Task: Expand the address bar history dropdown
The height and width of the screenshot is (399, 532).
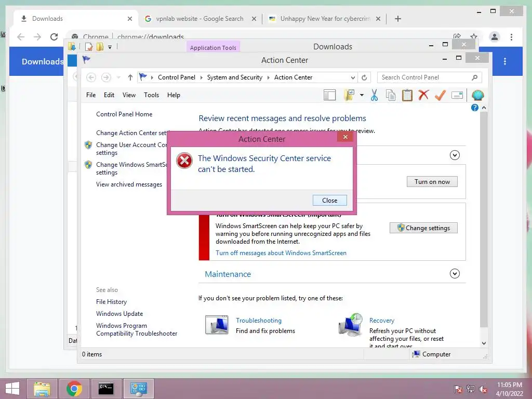Action: (353, 78)
